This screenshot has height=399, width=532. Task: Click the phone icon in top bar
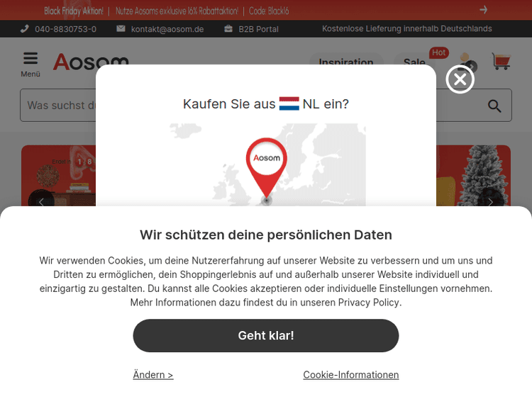tap(24, 29)
